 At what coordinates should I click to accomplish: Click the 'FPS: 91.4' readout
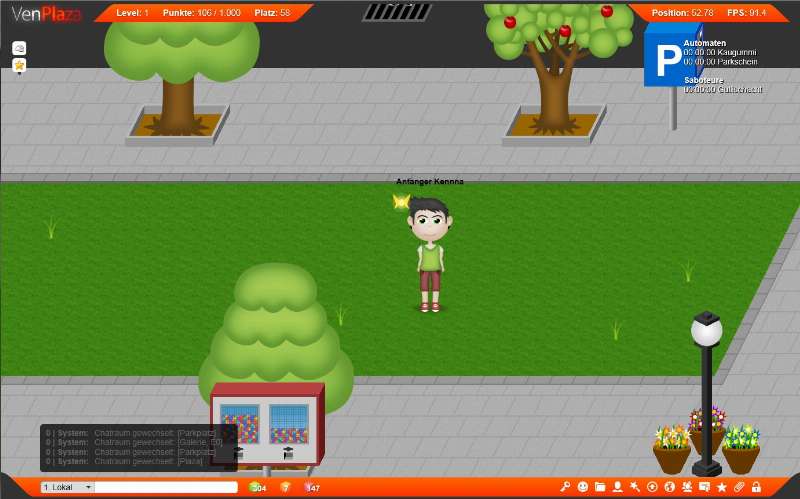[x=746, y=13]
